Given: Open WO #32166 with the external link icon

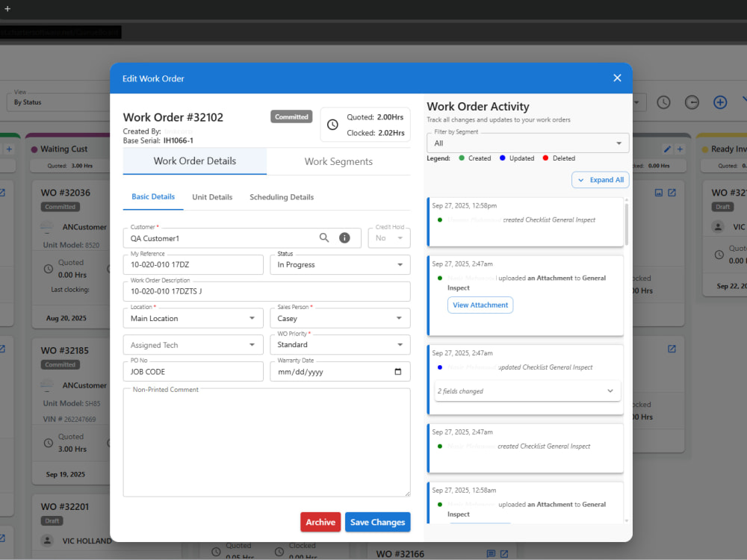Looking at the screenshot, I should pos(504,554).
